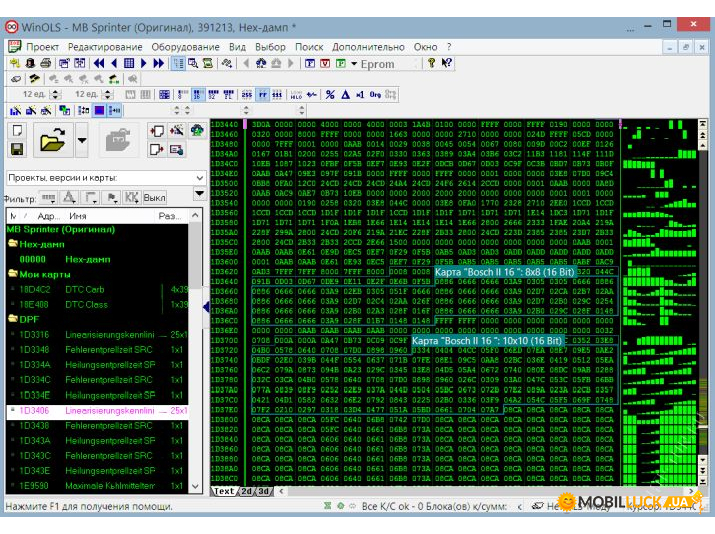This screenshot has width=715, height=534.
Task: Click the save floppy disk icon
Action: coord(17,149)
